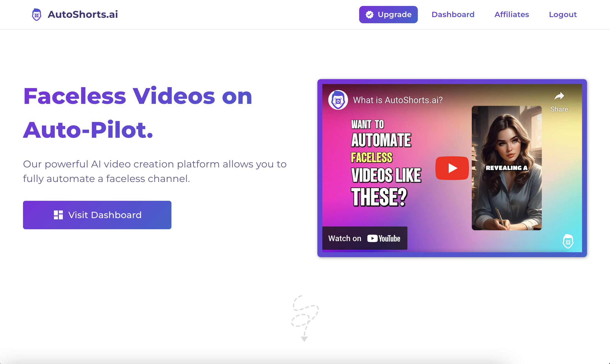Click the verified badge icon on Upgrade
Image resolution: width=610 pixels, height=364 pixels.
(370, 15)
